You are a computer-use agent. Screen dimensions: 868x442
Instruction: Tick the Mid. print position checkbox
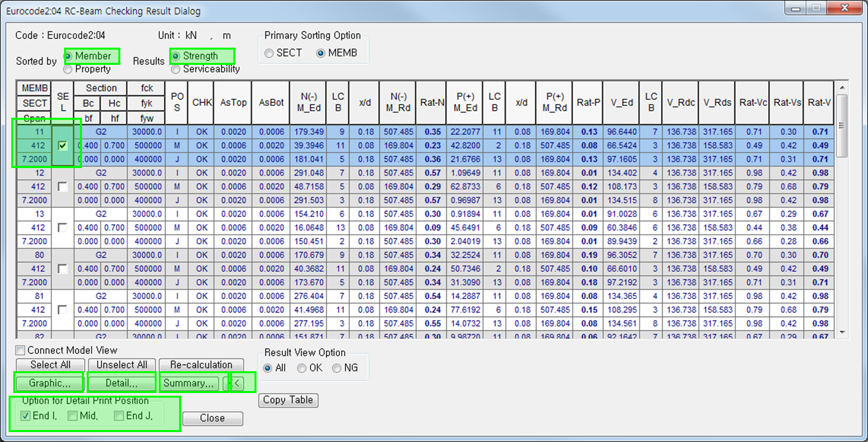point(73,416)
